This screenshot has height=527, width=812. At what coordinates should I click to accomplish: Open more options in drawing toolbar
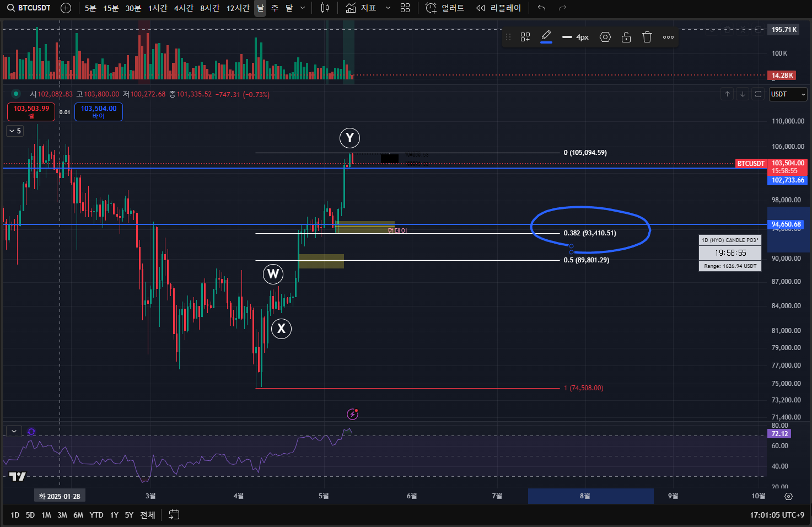[668, 37]
